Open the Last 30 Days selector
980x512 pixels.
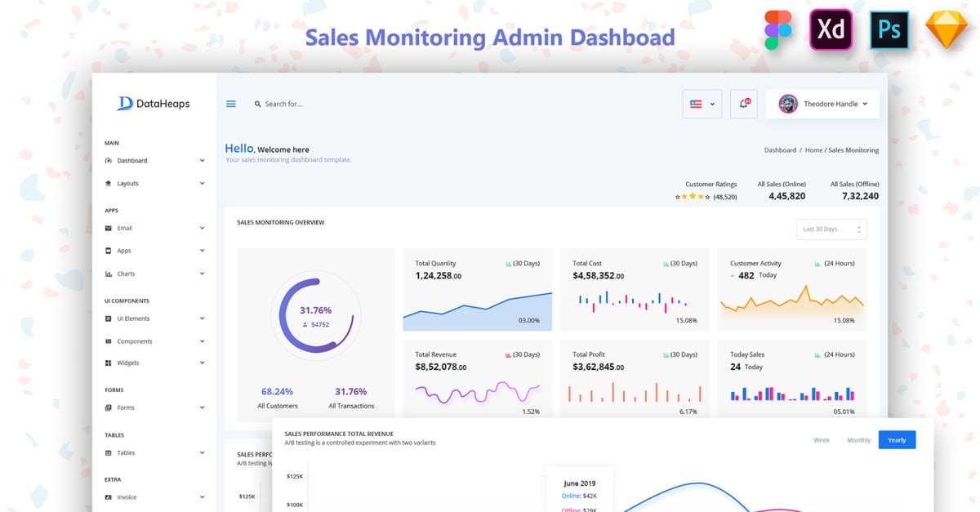tap(831, 229)
